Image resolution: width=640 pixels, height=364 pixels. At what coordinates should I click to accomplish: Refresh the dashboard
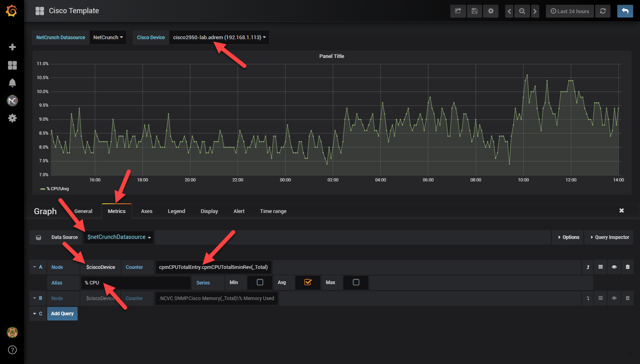(x=603, y=11)
